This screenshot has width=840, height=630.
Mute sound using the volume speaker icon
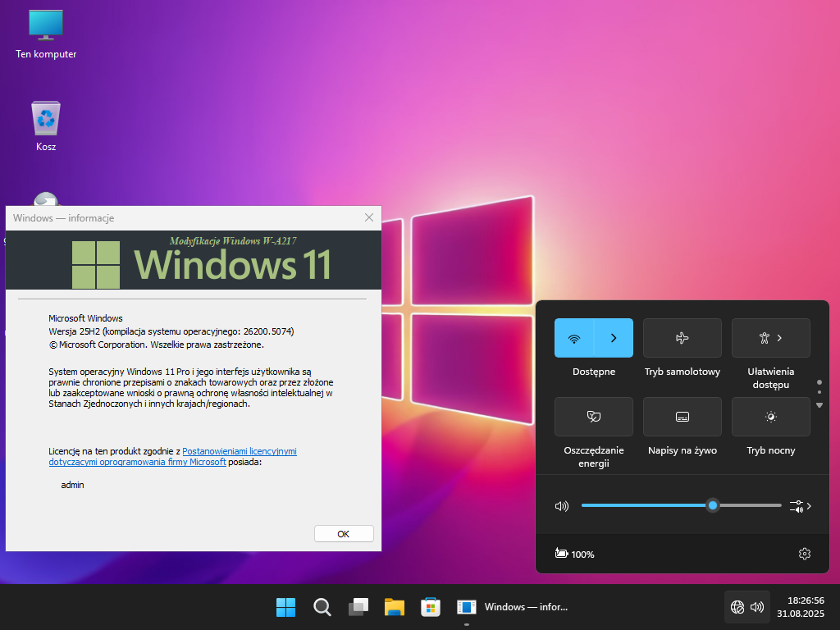click(561, 506)
